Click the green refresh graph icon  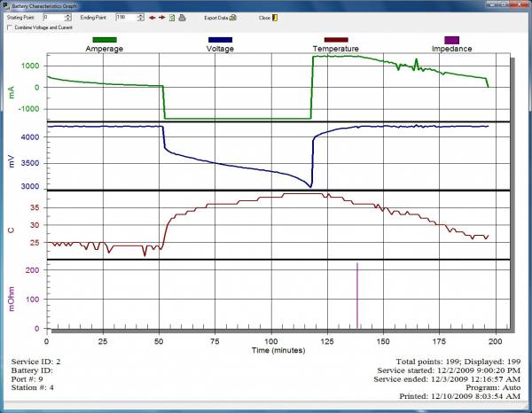(172, 18)
